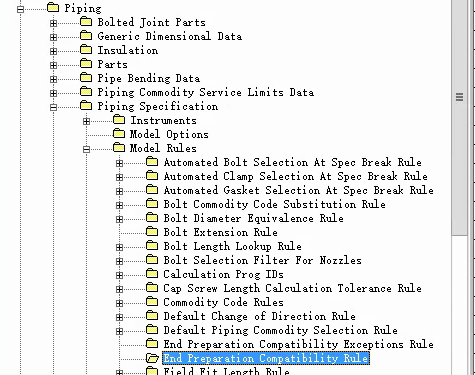
Task: Select Model Options label
Action: click(x=169, y=134)
